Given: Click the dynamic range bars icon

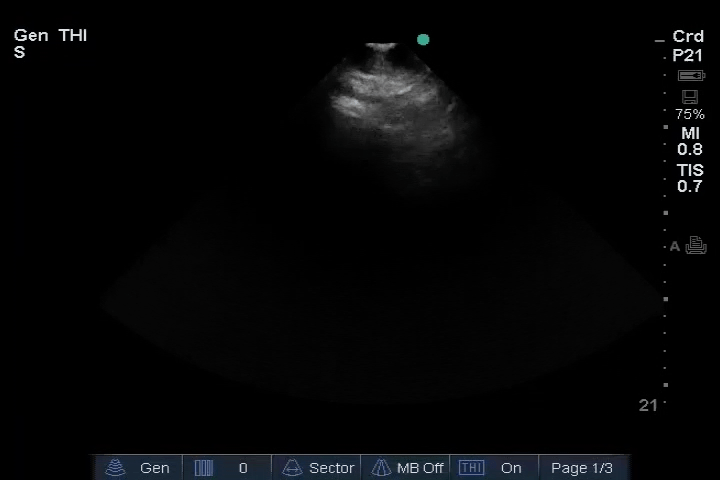Looking at the screenshot, I should (x=204, y=468).
